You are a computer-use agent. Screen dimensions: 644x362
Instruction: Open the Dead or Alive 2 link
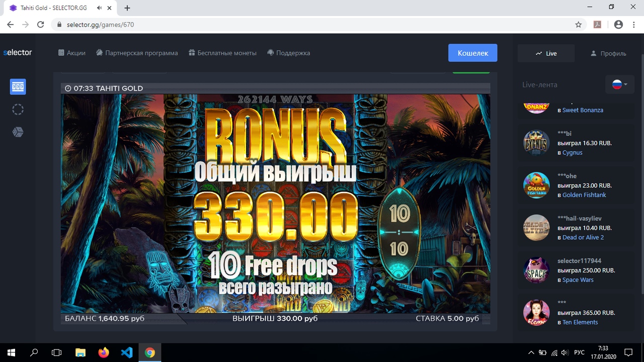(583, 237)
